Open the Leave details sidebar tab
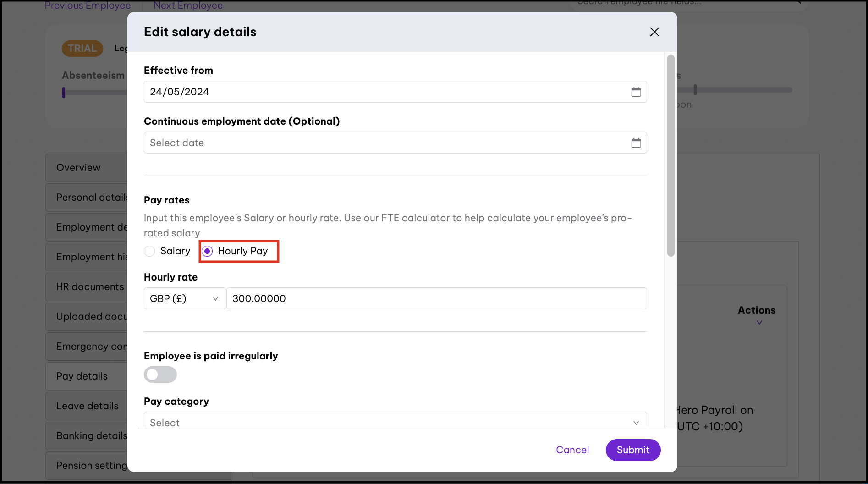This screenshot has width=868, height=484. coord(87,406)
